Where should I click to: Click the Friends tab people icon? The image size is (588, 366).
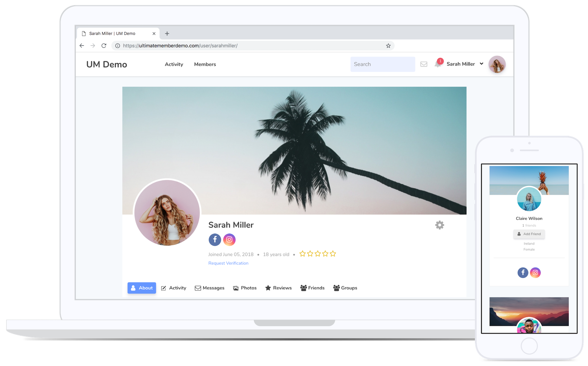tap(303, 288)
